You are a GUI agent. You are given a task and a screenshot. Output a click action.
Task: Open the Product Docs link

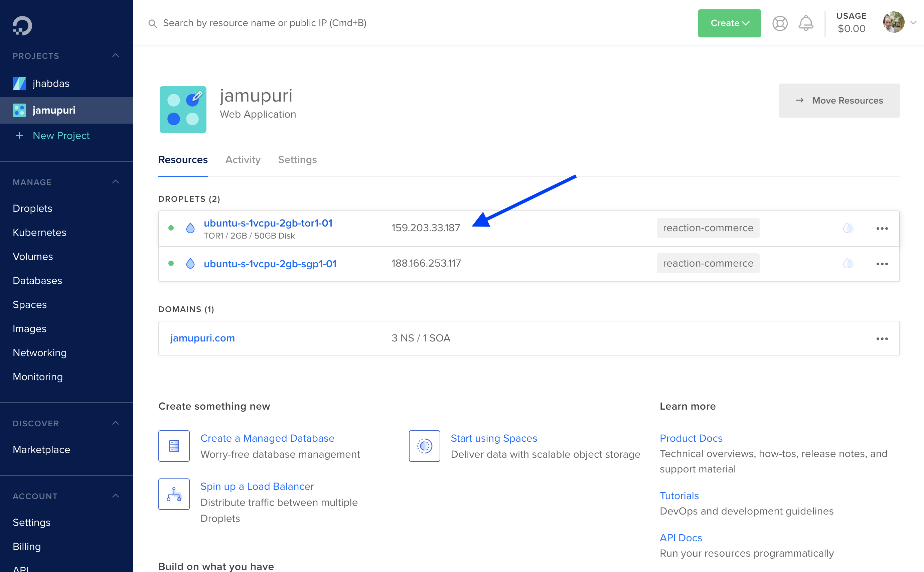691,438
